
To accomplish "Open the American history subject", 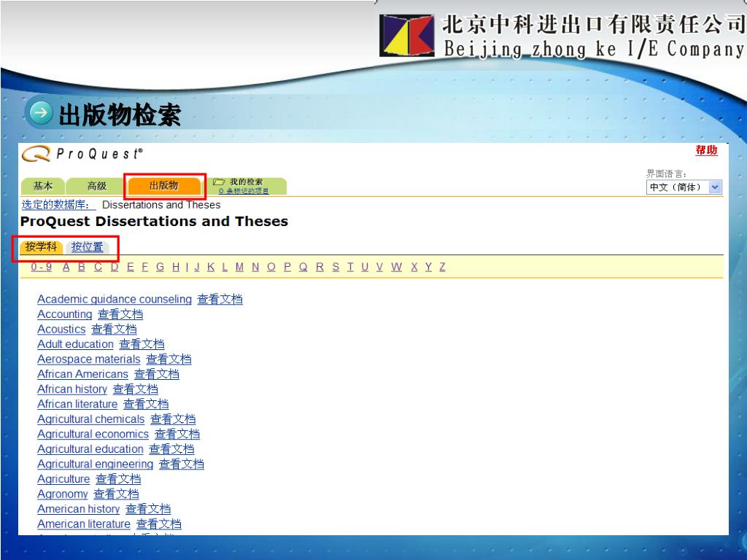I will tap(79, 509).
